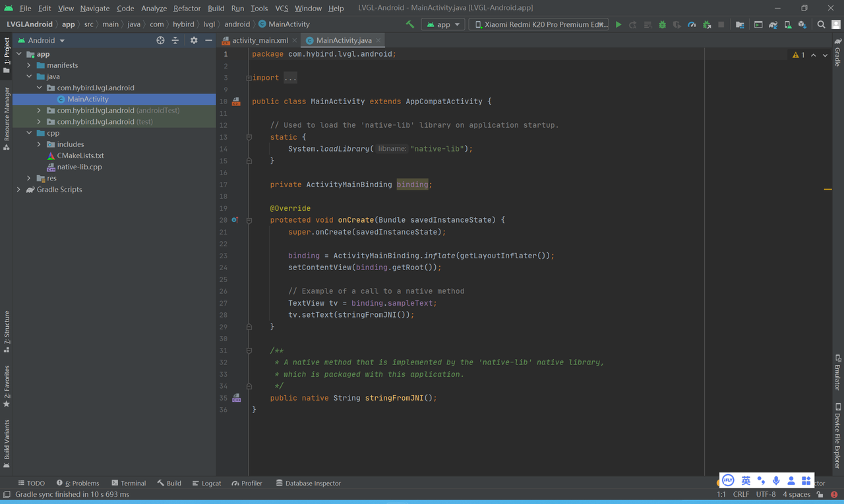Sync project with Gradle files elephant icon
The width and height of the screenshot is (844, 504).
click(773, 24)
